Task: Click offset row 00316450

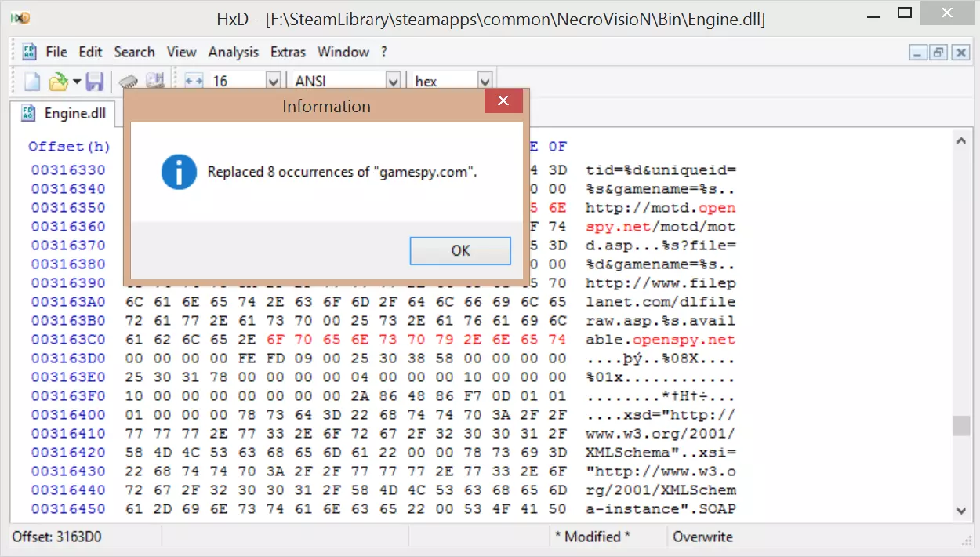Action: click(x=68, y=509)
